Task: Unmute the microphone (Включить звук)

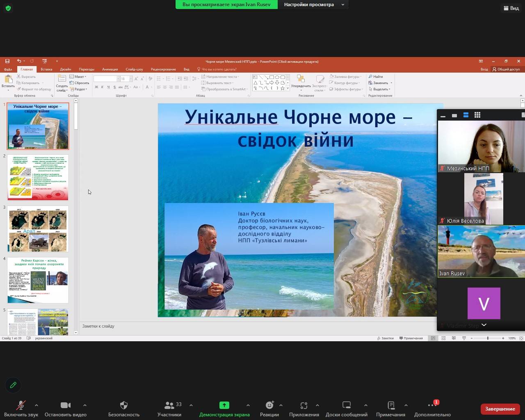Action: (x=21, y=405)
